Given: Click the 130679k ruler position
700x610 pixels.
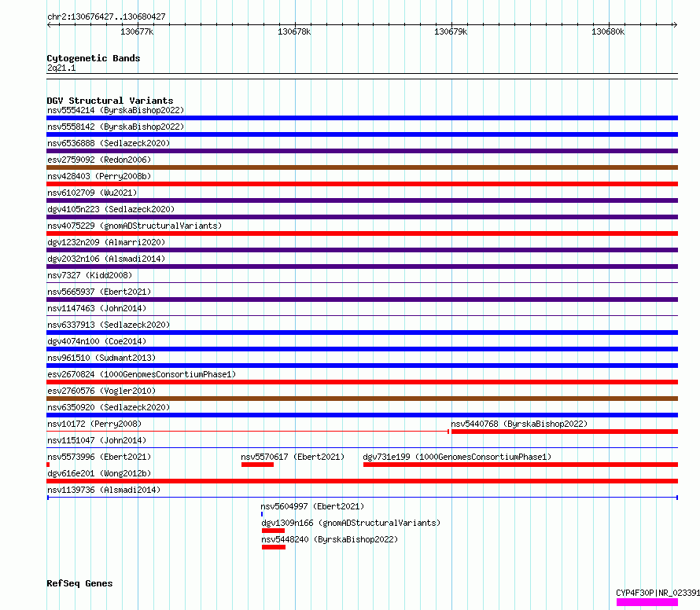Looking at the screenshot, I should (x=451, y=31).
